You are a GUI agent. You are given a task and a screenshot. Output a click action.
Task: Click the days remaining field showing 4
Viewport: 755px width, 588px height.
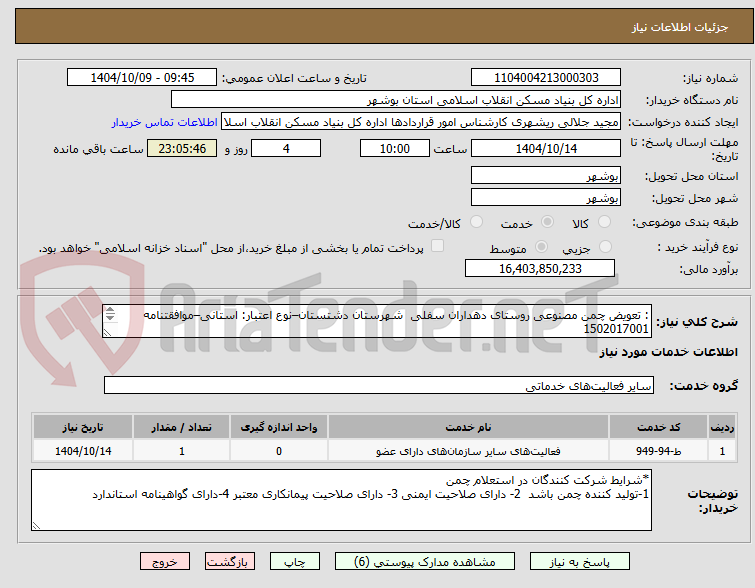pos(286,148)
